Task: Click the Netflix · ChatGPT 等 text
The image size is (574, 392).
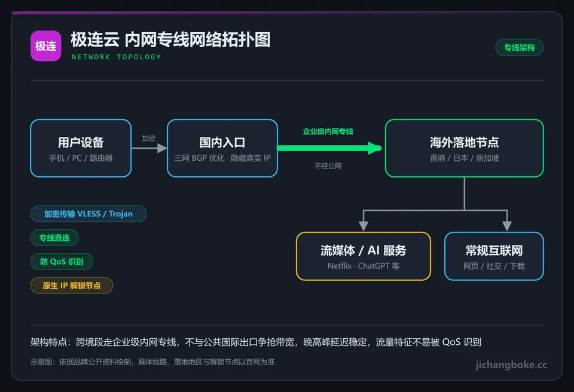Action: click(x=364, y=266)
